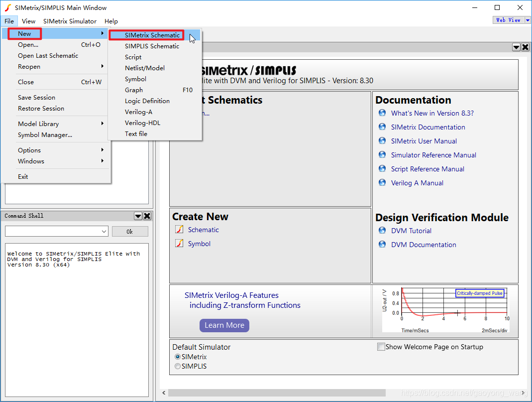532x402 pixels.
Task: Select the SIMPLIS default simulator radio button
Action: click(x=178, y=366)
